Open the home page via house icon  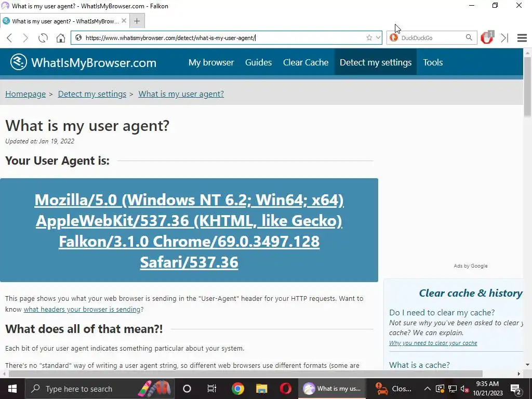(x=61, y=38)
